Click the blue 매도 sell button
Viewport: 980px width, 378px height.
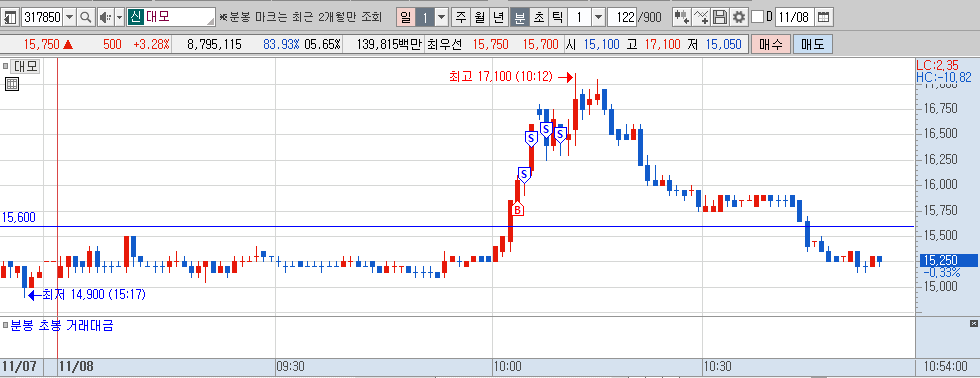[813, 44]
